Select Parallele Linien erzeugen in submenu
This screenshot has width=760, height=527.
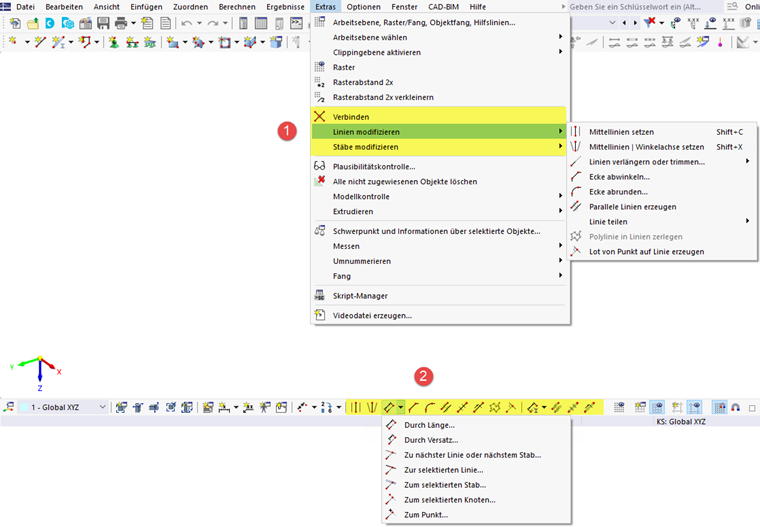click(x=662, y=207)
